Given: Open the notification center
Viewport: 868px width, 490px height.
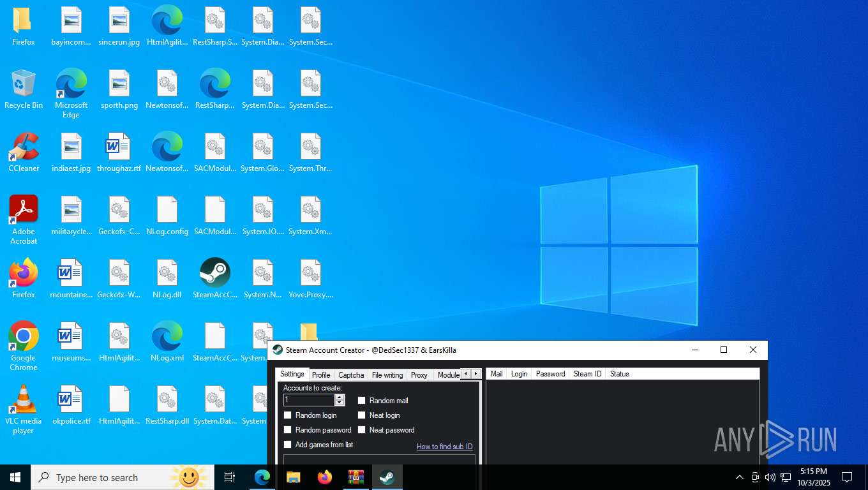Looking at the screenshot, I should pyautogui.click(x=847, y=477).
